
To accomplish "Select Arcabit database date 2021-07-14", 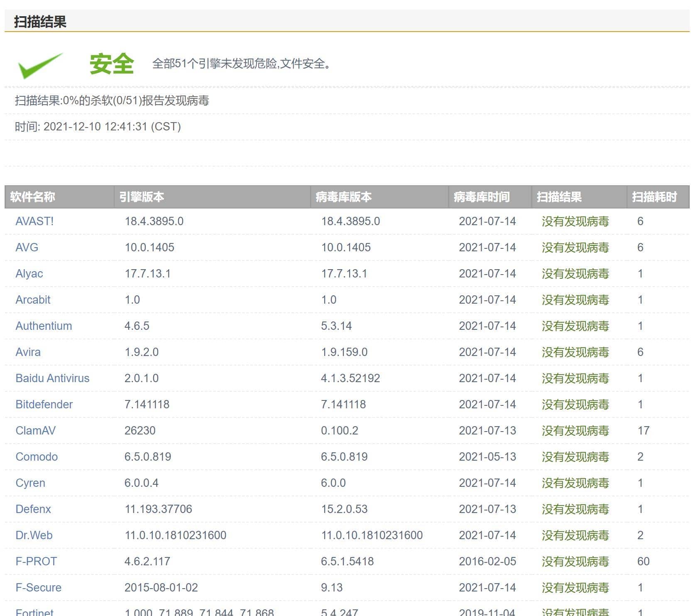I will coord(488,299).
